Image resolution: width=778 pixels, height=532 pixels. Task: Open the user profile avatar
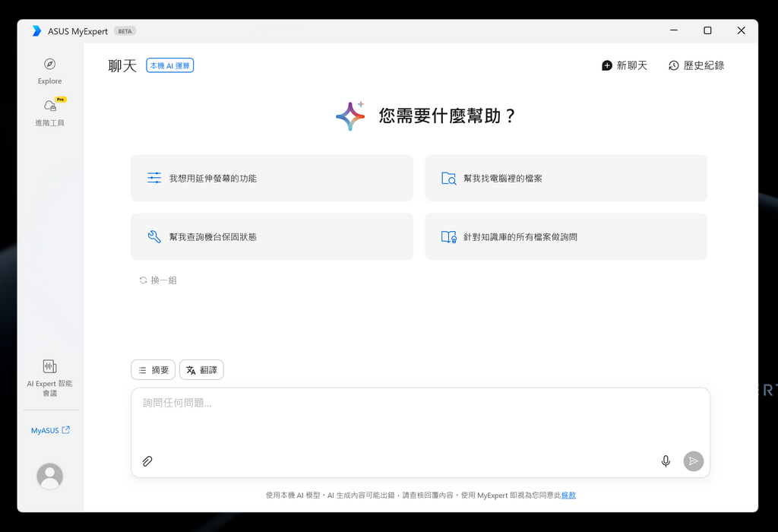tap(49, 476)
